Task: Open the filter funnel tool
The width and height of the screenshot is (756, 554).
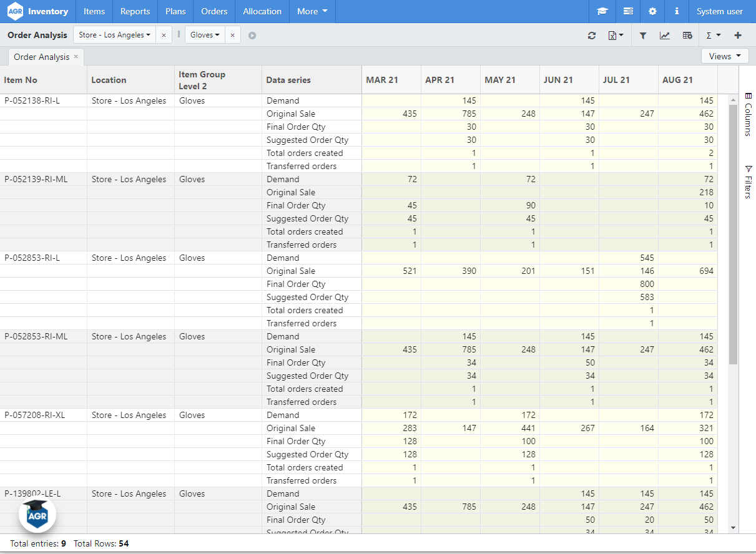Action: [642, 36]
